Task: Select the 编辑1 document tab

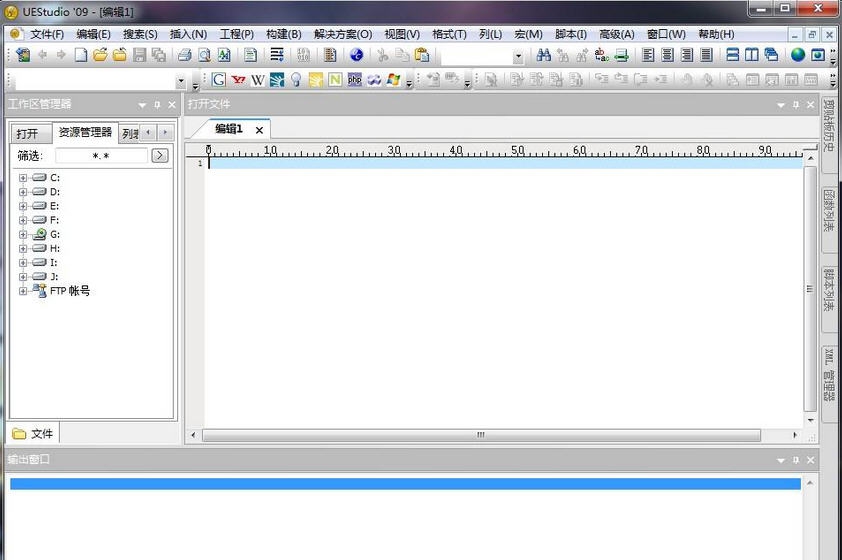Action: [229, 129]
